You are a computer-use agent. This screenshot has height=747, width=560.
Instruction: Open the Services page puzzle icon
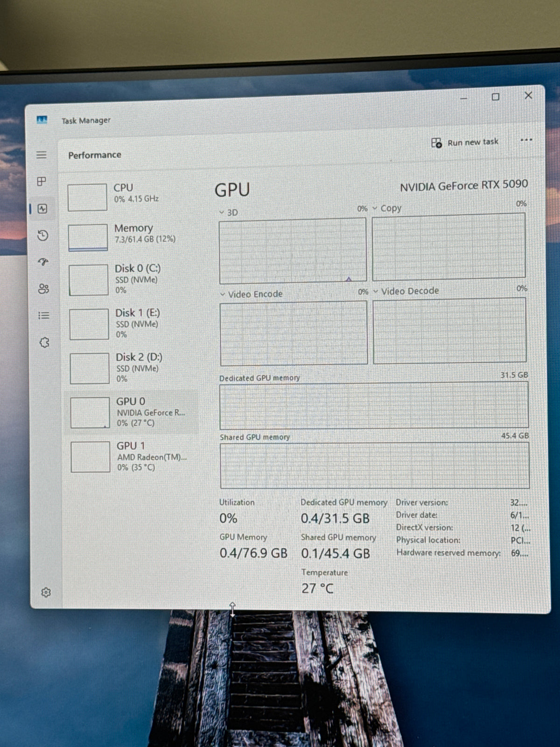pos(44,343)
